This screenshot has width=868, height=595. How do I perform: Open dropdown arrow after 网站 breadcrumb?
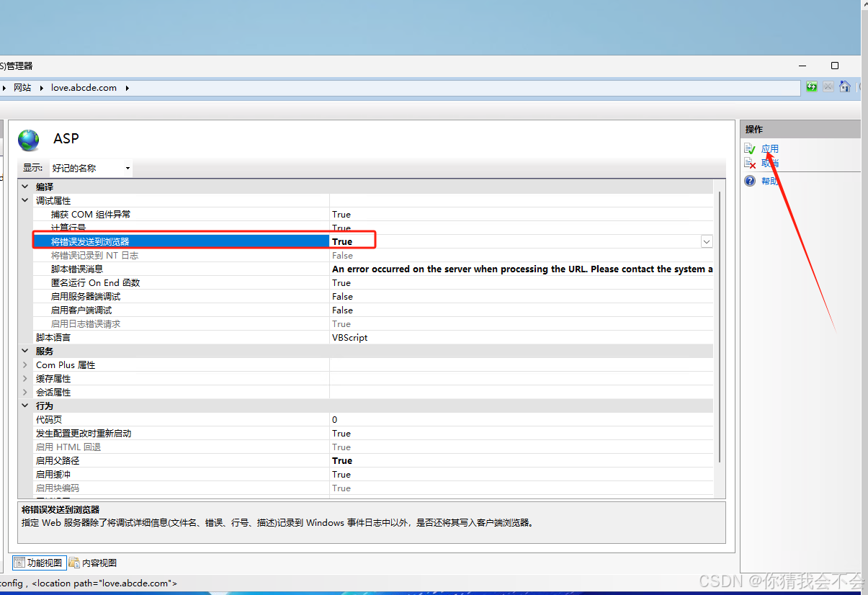pos(42,88)
